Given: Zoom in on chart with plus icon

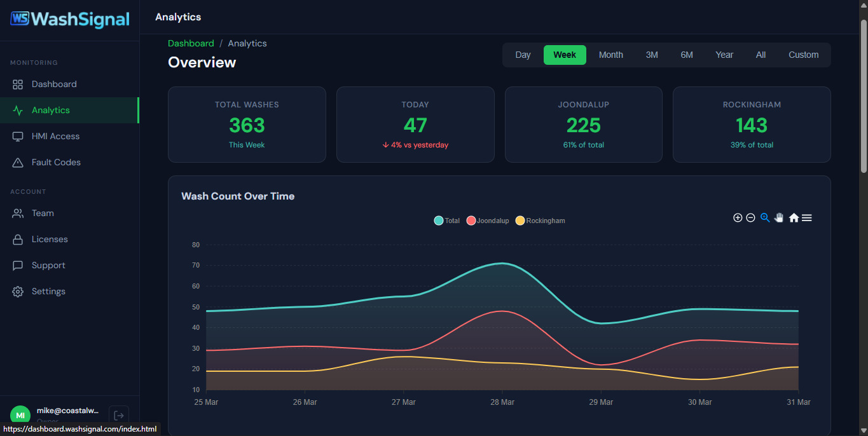Looking at the screenshot, I should 738,218.
